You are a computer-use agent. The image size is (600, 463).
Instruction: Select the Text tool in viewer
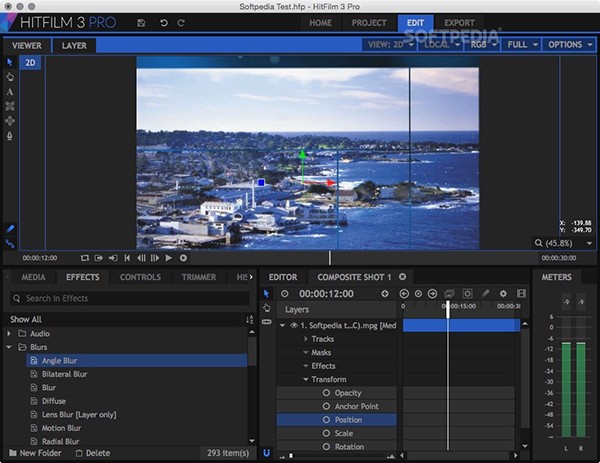[10, 92]
